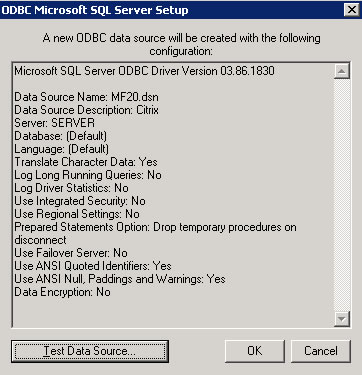Screen dimensions: 362x375
Task: Click the Translate Character Data: Yes line
Action: pyautogui.click(x=86, y=162)
